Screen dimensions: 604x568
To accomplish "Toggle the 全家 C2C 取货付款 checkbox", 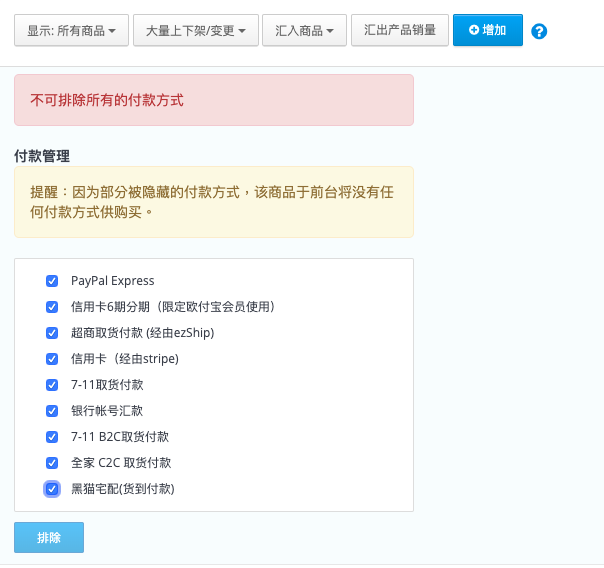I will pyautogui.click(x=52, y=463).
